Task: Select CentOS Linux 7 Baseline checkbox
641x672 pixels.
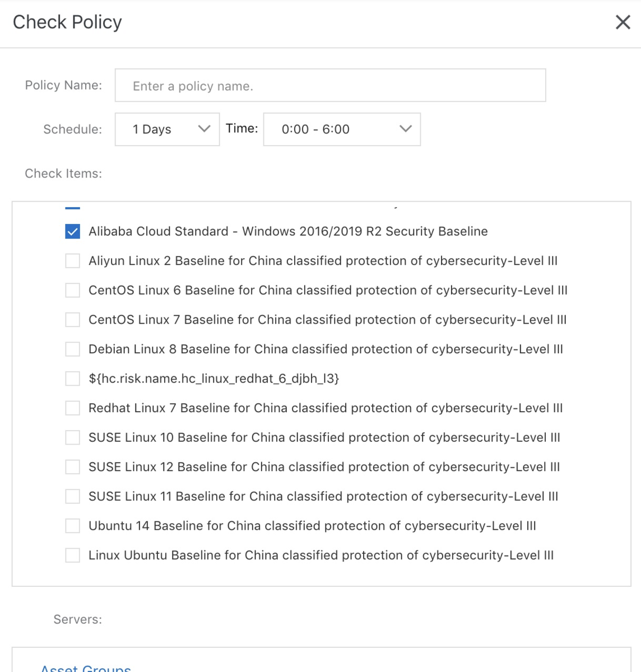Action: click(73, 320)
